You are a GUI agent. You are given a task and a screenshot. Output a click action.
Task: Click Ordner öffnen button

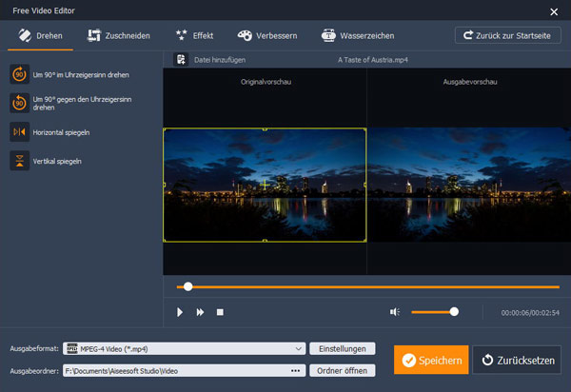[x=343, y=370]
